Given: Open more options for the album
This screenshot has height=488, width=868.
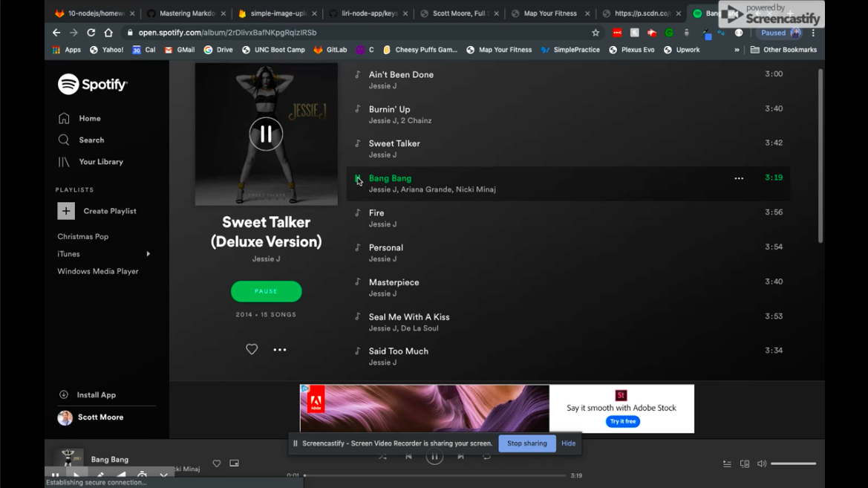Looking at the screenshot, I should [279, 350].
